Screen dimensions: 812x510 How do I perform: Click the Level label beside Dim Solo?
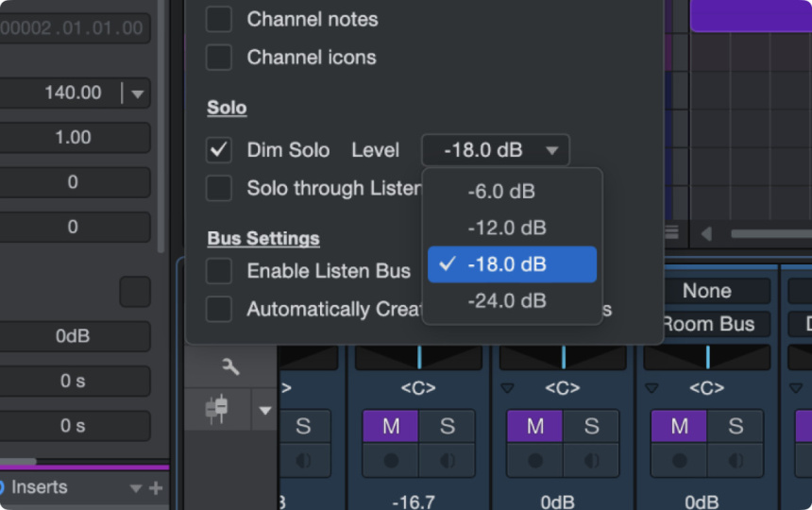[x=376, y=150]
